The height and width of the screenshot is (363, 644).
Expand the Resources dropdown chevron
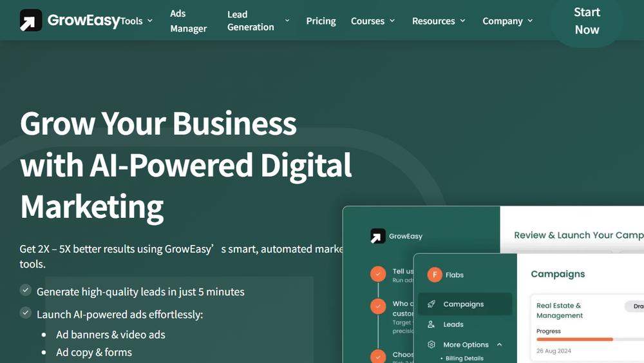coord(463,21)
